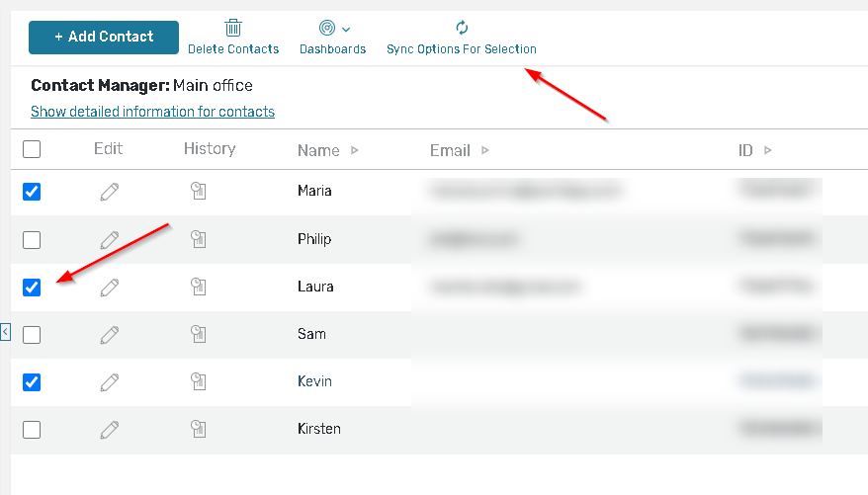This screenshot has height=495, width=868.
Task: Select the checkbox for Sam's row
Action: [x=32, y=335]
